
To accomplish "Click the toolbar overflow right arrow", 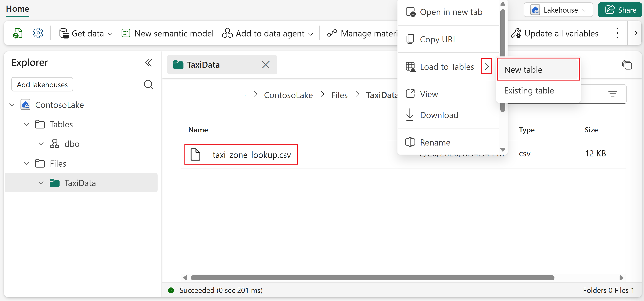I will (635, 33).
